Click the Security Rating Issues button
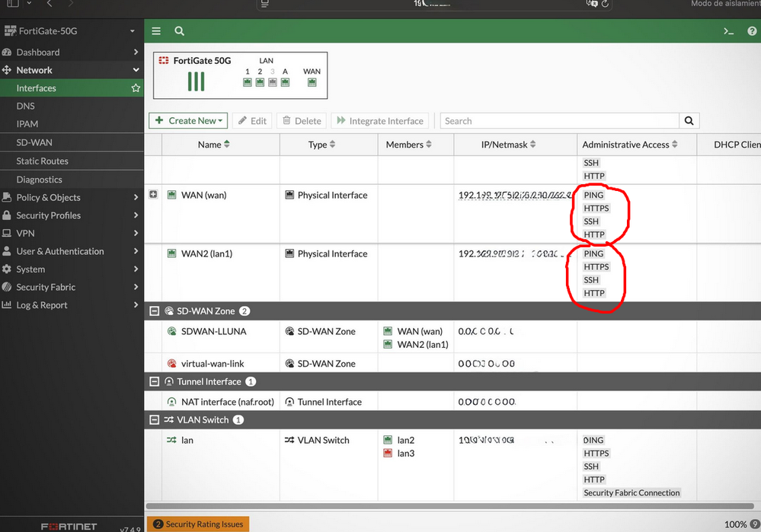The width and height of the screenshot is (761, 532). tap(198, 524)
